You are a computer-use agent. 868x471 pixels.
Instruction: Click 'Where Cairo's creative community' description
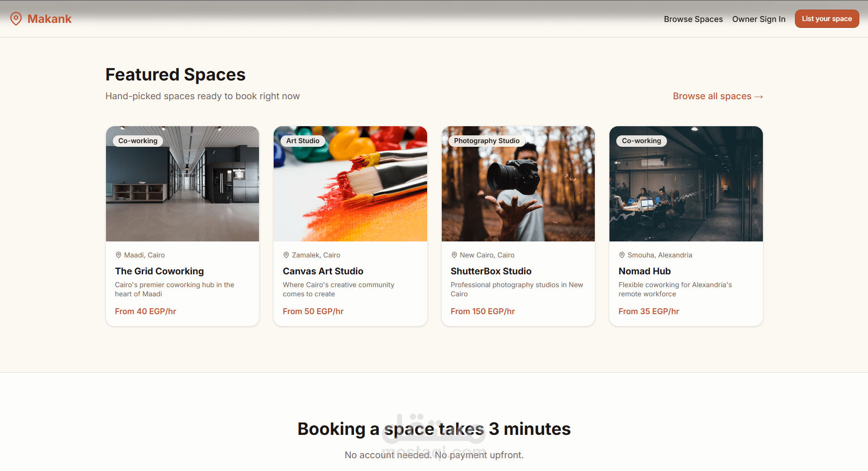click(339, 289)
